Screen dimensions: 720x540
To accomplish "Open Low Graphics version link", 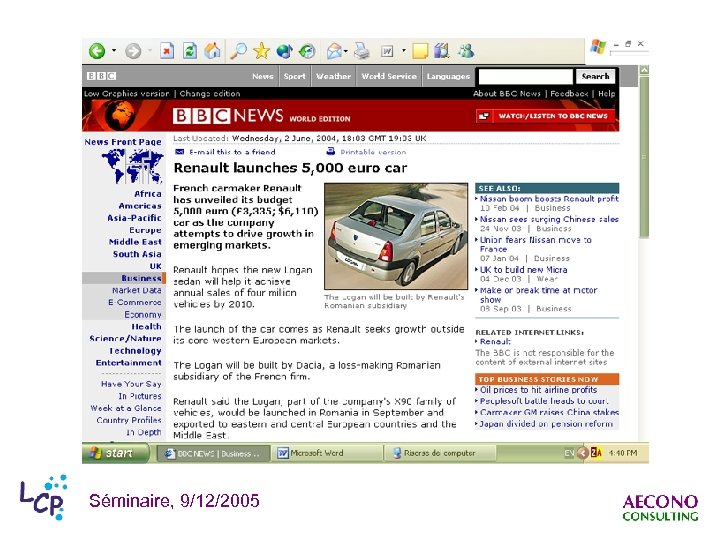I will point(127,94).
